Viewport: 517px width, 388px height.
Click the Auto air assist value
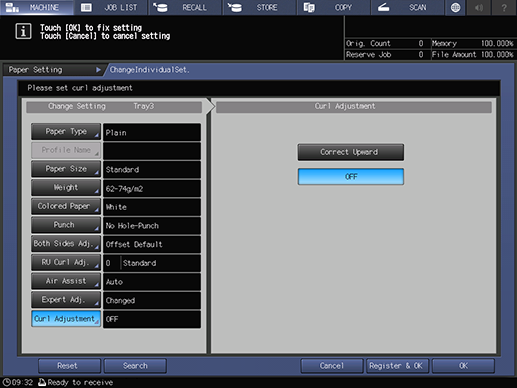pos(152,282)
